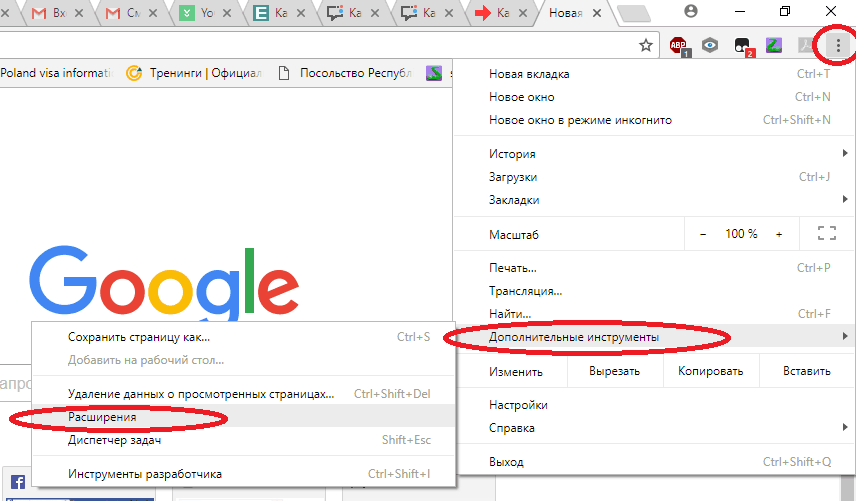The image size is (856, 501).
Task: Expand the Закладки submenu
Action: click(660, 200)
